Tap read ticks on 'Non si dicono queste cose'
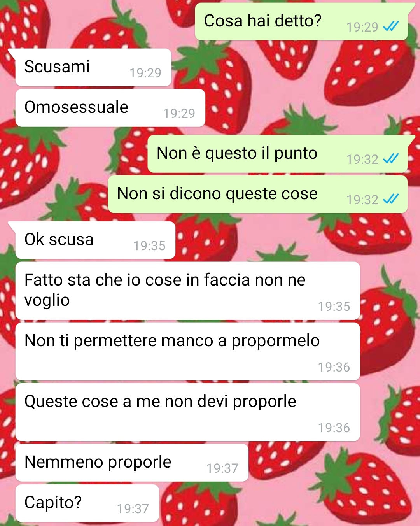The image size is (420, 526). pos(391,199)
